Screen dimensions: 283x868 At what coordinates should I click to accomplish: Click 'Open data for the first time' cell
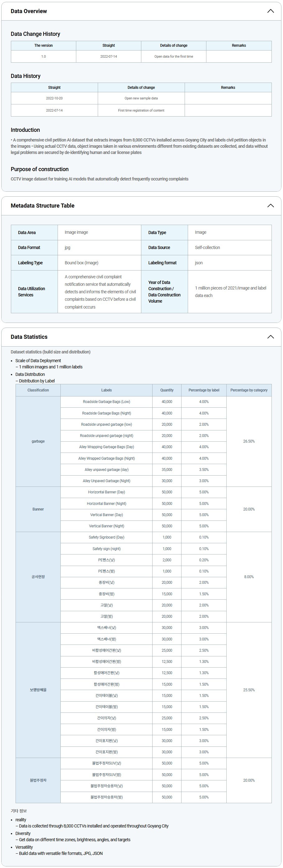pyautogui.click(x=174, y=57)
